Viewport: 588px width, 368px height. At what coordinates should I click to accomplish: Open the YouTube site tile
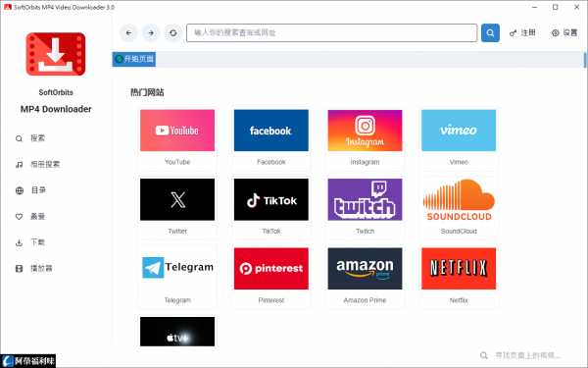coord(177,139)
